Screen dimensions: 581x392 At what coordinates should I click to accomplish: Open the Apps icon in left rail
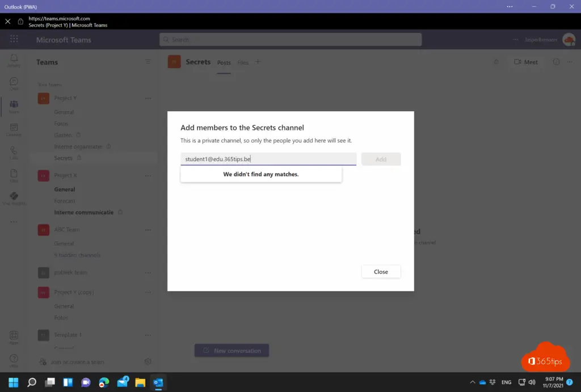[x=14, y=338]
